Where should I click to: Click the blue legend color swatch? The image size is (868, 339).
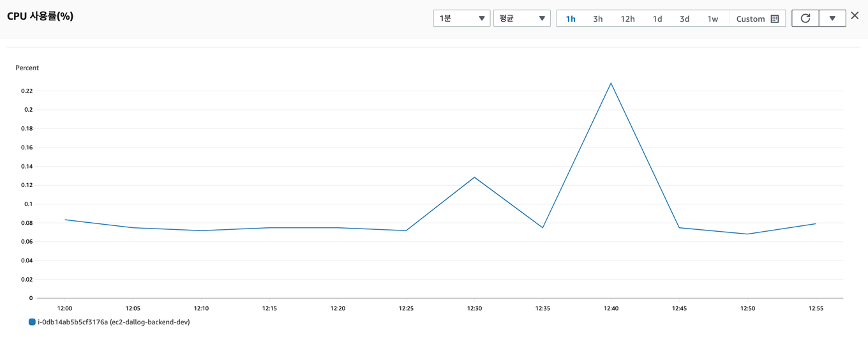pyautogui.click(x=32, y=322)
